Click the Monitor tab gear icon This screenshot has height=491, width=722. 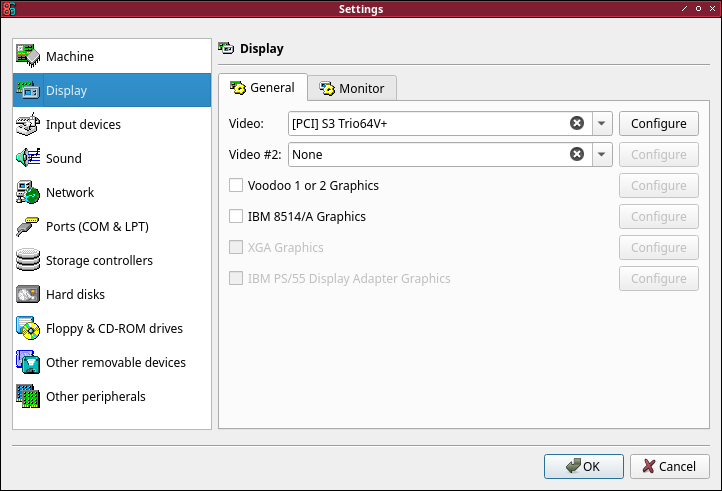[327, 88]
